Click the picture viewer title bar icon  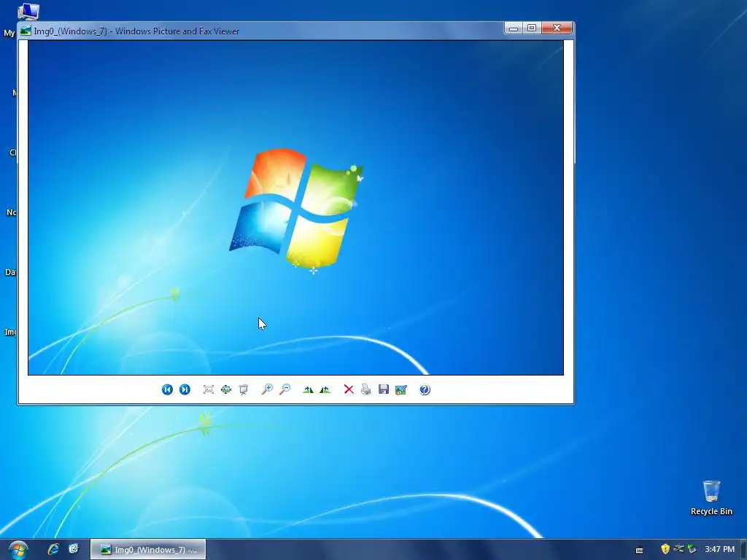26,31
